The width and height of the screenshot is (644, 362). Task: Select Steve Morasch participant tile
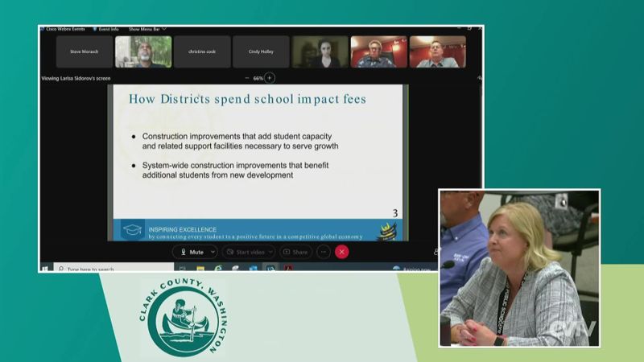(84, 51)
